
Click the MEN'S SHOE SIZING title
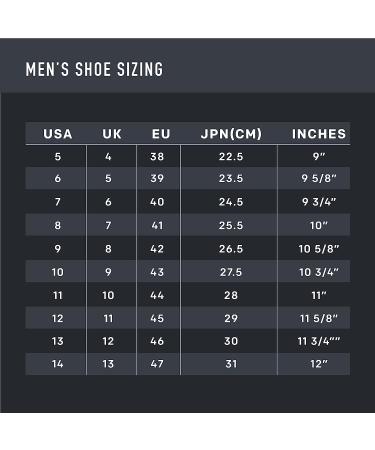click(x=94, y=69)
